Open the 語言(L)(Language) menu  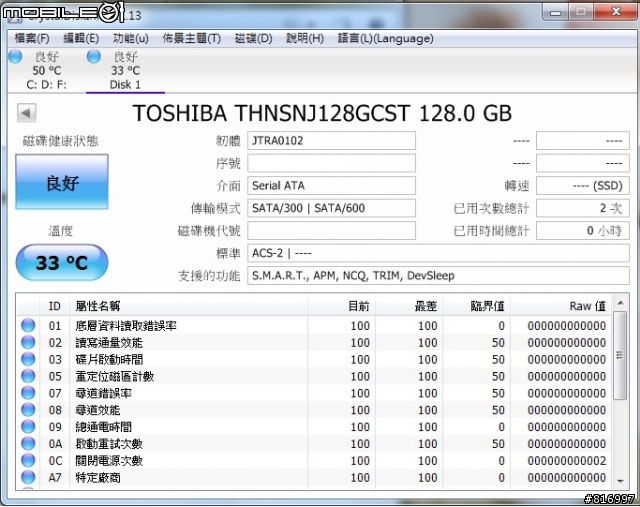coord(385,38)
